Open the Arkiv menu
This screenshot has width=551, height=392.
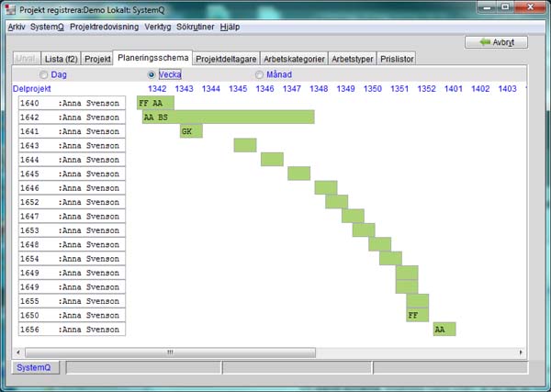pos(17,27)
